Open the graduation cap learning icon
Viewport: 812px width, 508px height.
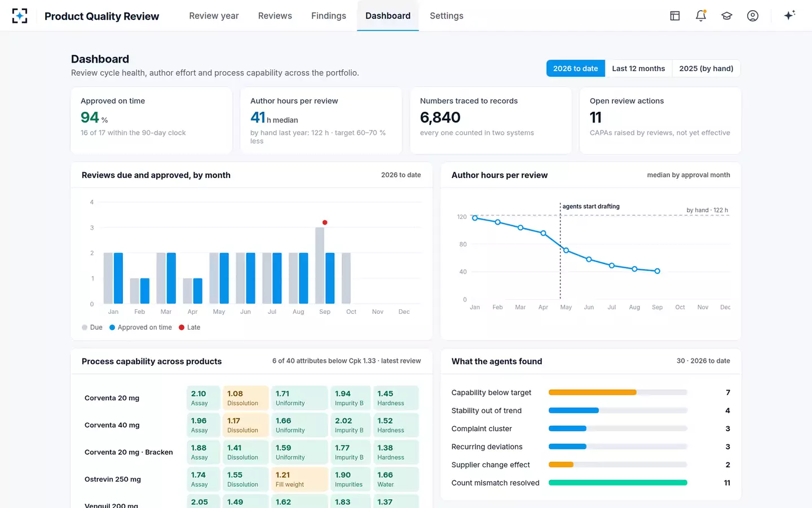pos(727,16)
